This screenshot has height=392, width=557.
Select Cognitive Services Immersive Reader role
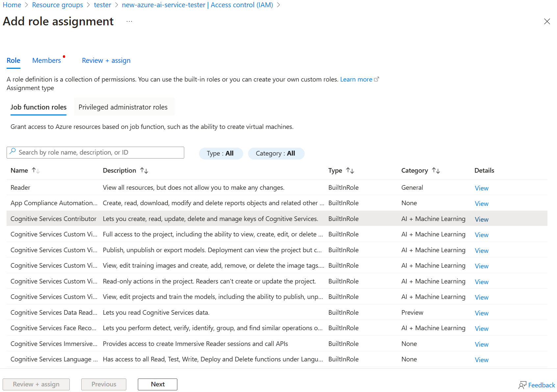click(x=277, y=344)
